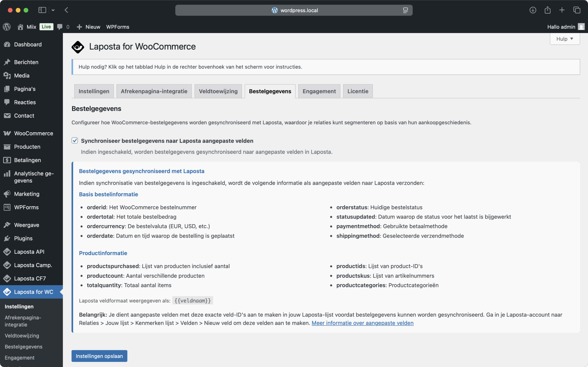
Task: Switch to the Licentie tab
Action: [x=358, y=91]
